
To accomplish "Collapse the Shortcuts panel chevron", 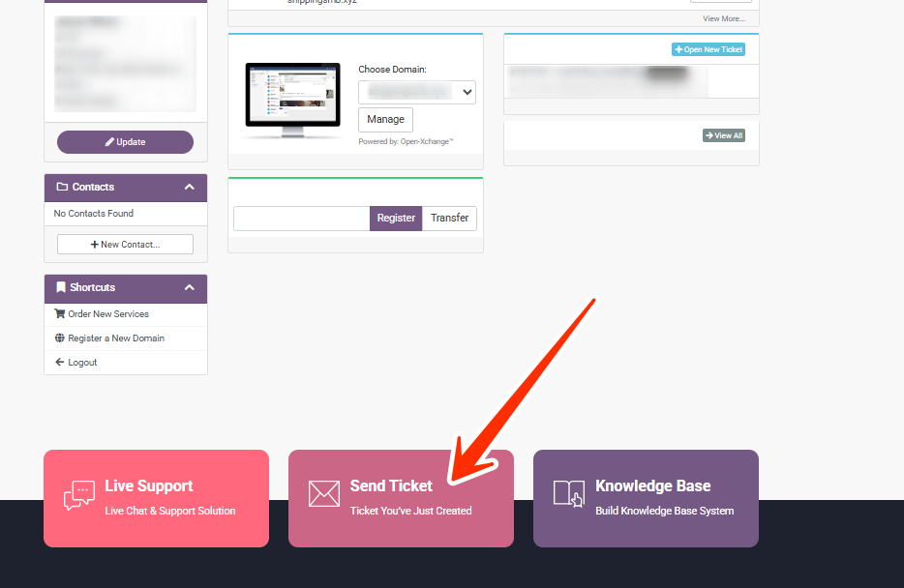I will 190,288.
